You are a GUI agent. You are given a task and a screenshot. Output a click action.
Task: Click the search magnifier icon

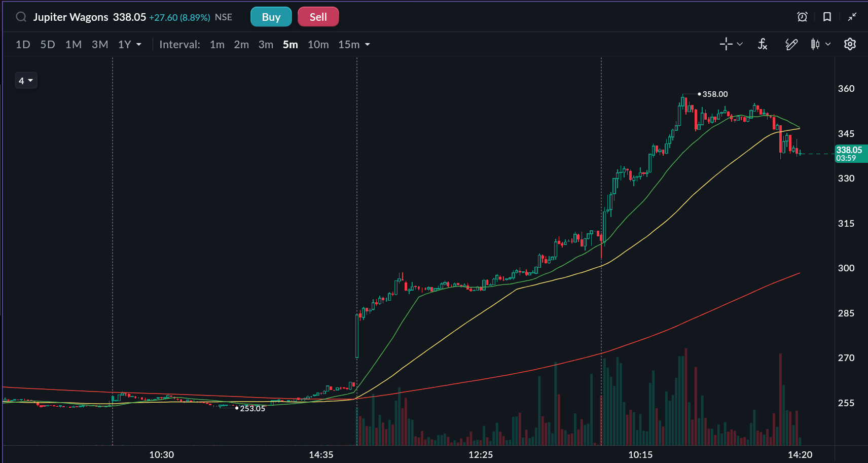pos(21,17)
